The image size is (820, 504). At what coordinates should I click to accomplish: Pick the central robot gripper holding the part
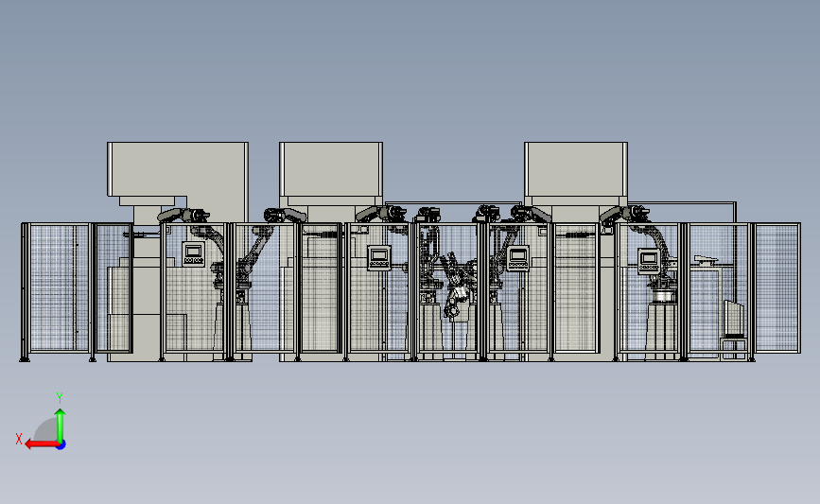click(454, 287)
